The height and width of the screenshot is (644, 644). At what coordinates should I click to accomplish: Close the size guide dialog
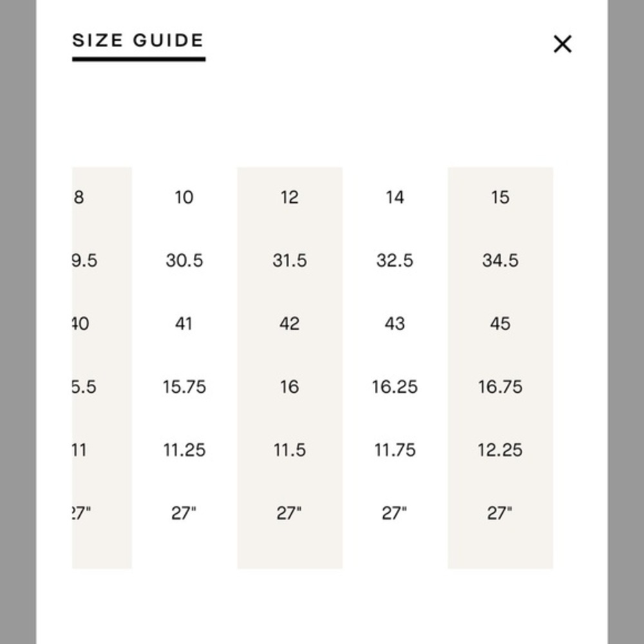pos(562,44)
